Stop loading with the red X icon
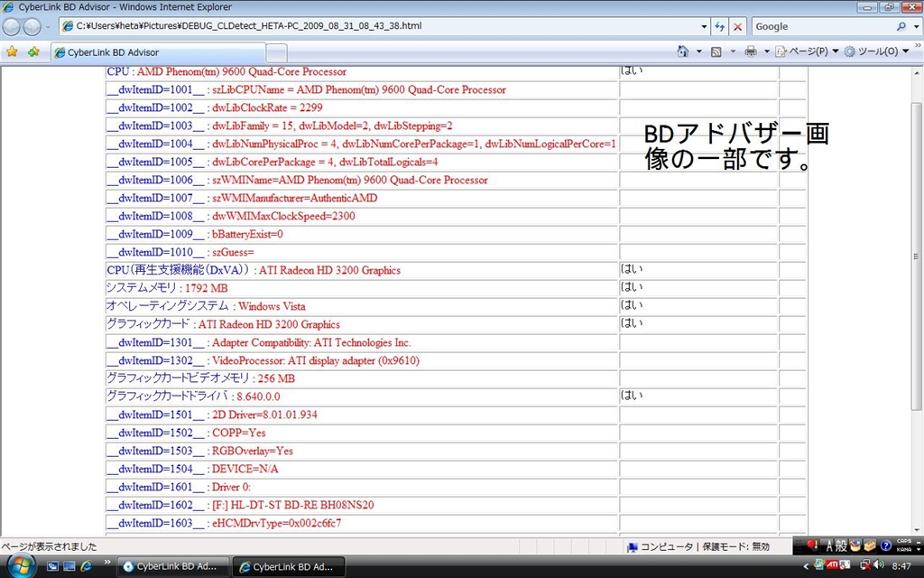 [738, 26]
